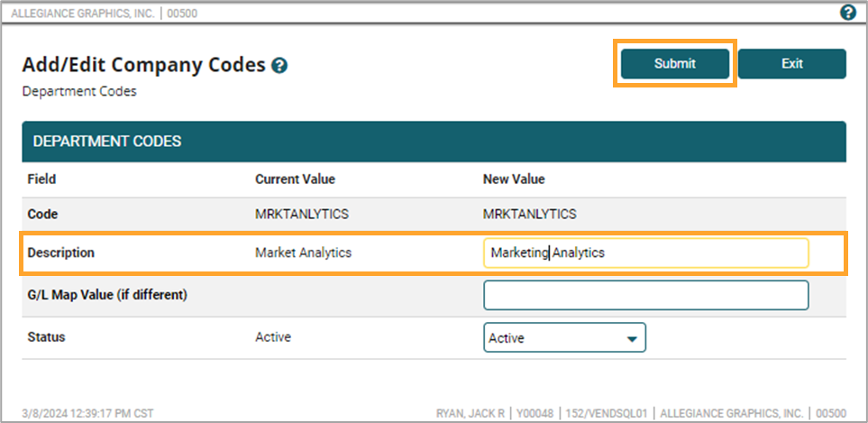Click the footer timestamp 3/8/2024 12:39:17 PM CST
This screenshot has height=423, width=868.
88,413
